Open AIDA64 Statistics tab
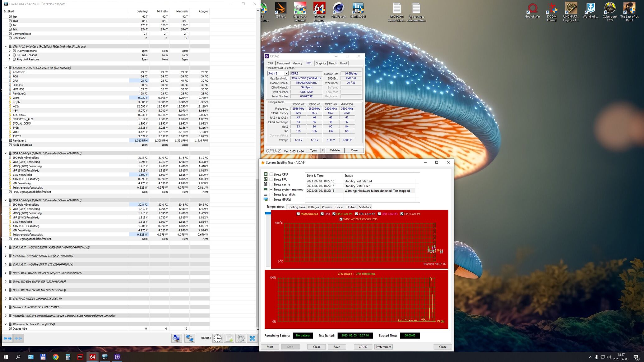 tap(365, 207)
